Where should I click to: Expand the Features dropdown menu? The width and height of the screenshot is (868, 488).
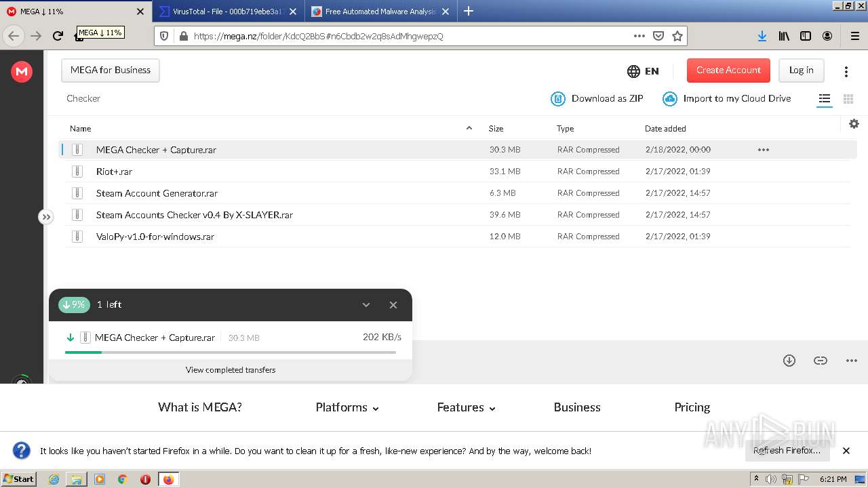click(x=467, y=407)
